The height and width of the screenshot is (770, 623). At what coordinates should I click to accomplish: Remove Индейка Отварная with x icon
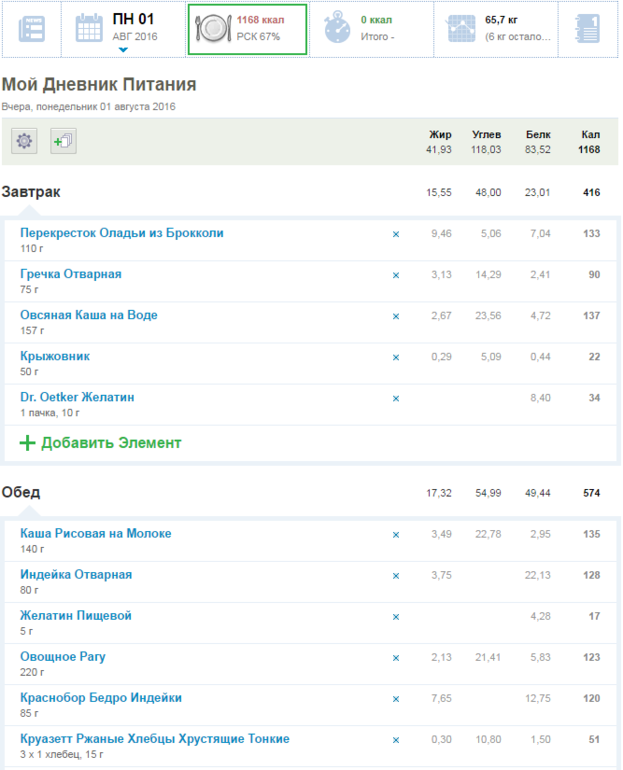(395, 576)
